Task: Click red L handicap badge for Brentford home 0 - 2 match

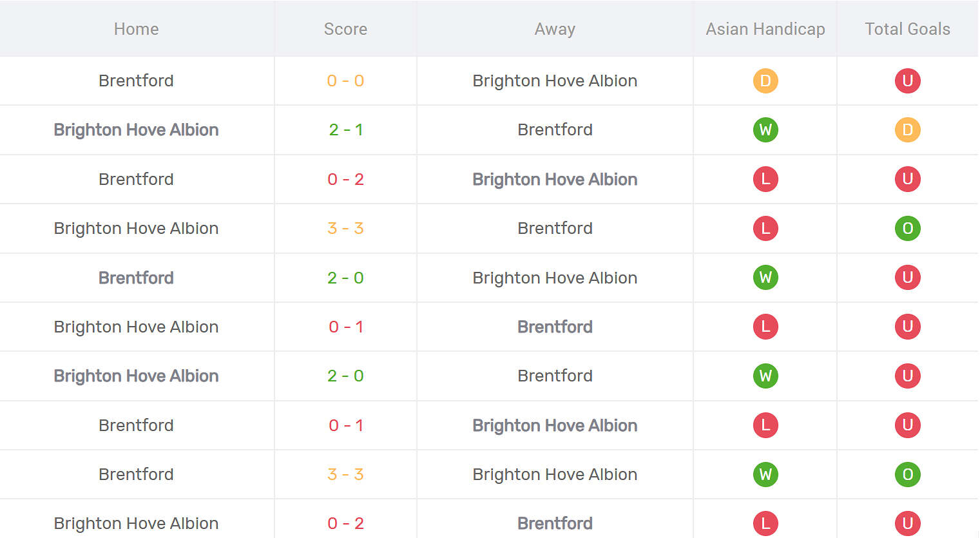Action: [x=765, y=179]
